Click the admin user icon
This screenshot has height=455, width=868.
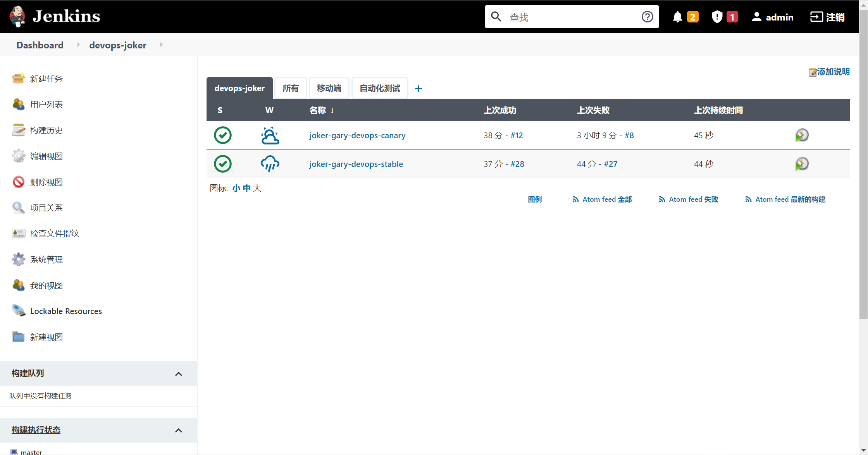pyautogui.click(x=756, y=17)
